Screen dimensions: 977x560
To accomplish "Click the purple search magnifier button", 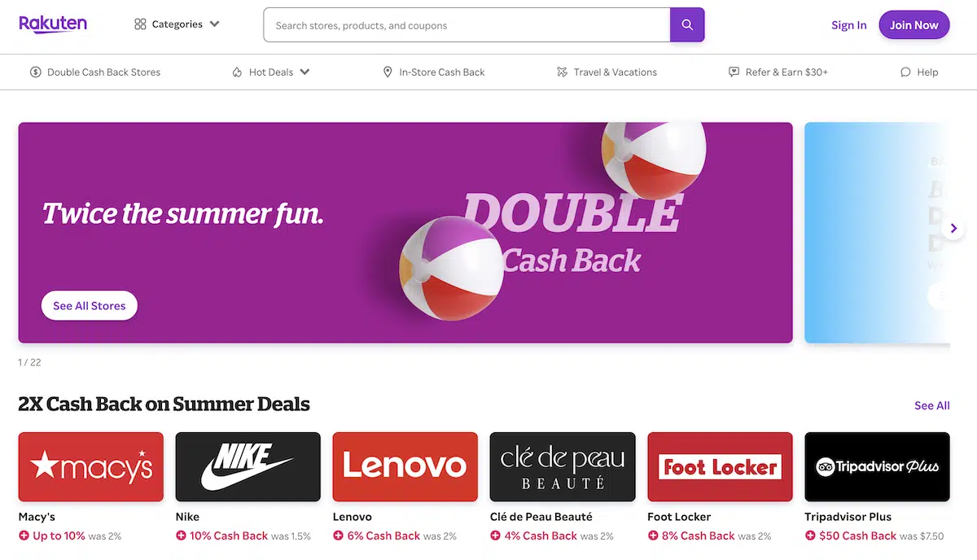I will click(687, 25).
